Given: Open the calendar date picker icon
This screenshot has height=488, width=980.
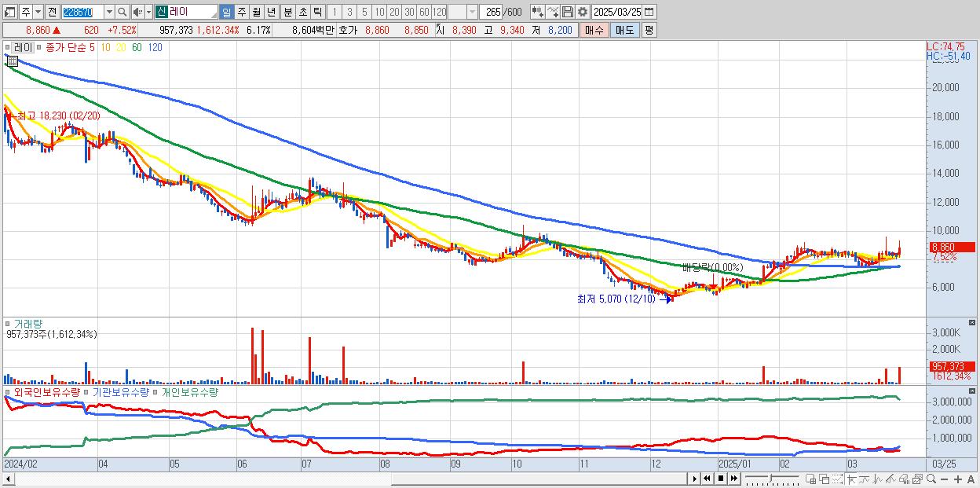Looking at the screenshot, I should click(649, 12).
